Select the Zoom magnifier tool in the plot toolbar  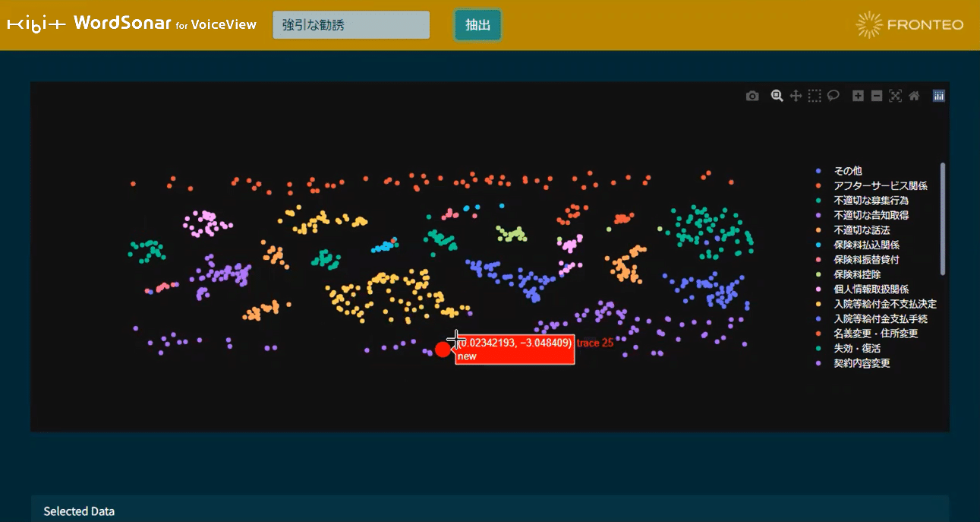coord(777,96)
